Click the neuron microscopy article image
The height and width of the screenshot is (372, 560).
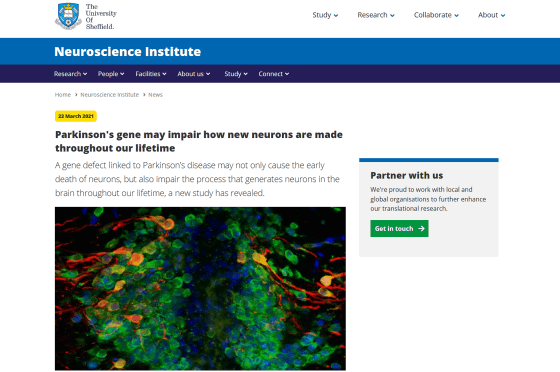coord(200,288)
